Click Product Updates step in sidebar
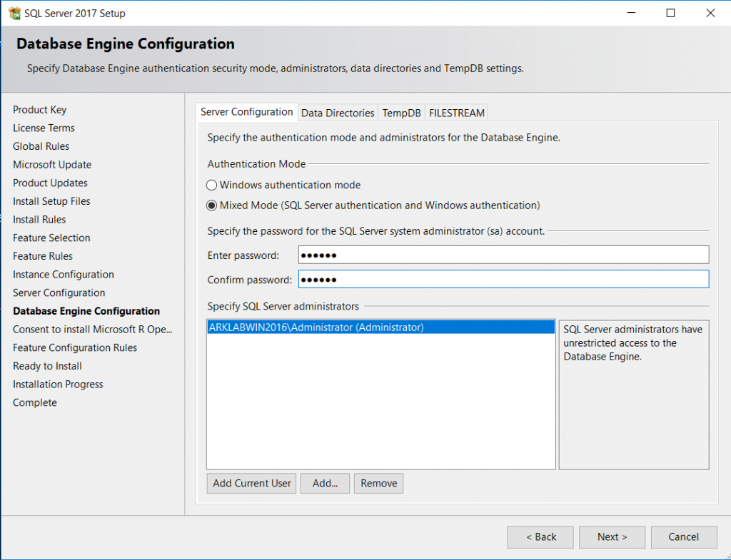The width and height of the screenshot is (731, 560). click(51, 183)
